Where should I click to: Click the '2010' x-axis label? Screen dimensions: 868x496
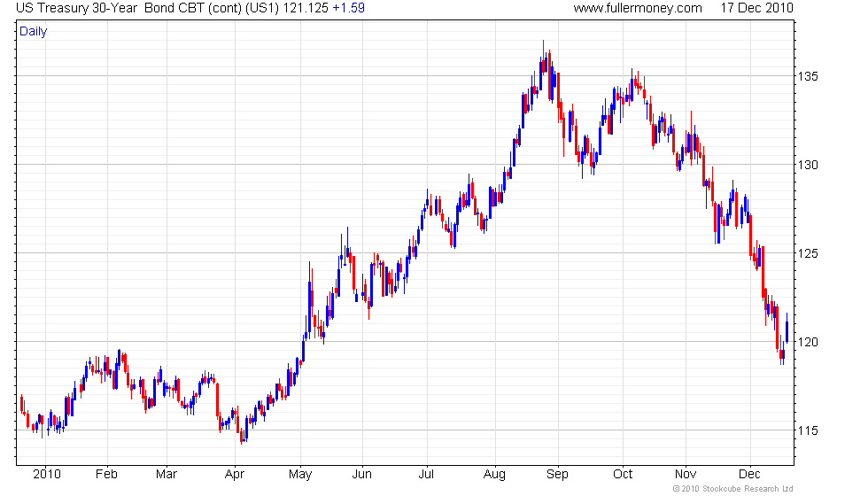[47, 475]
